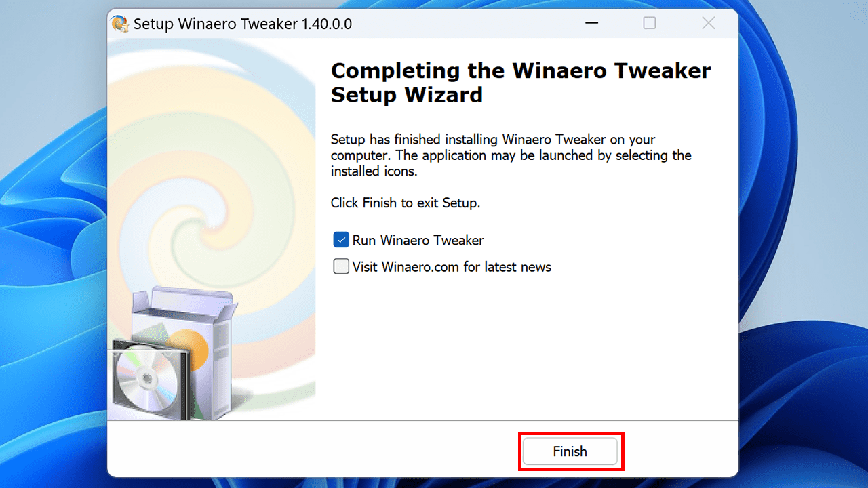Select the Run Winaero Tweaker label text
The width and height of the screenshot is (868, 488).
click(x=418, y=240)
